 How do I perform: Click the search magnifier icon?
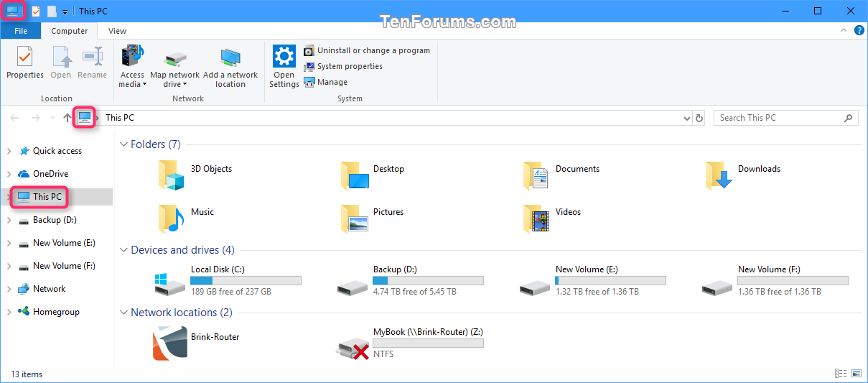(x=849, y=118)
